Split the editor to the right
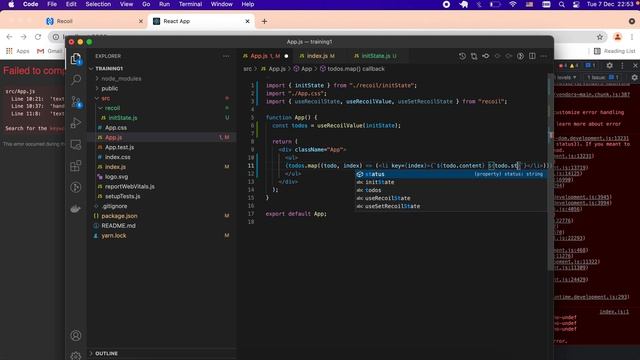This screenshot has width=640, height=360. tap(532, 56)
